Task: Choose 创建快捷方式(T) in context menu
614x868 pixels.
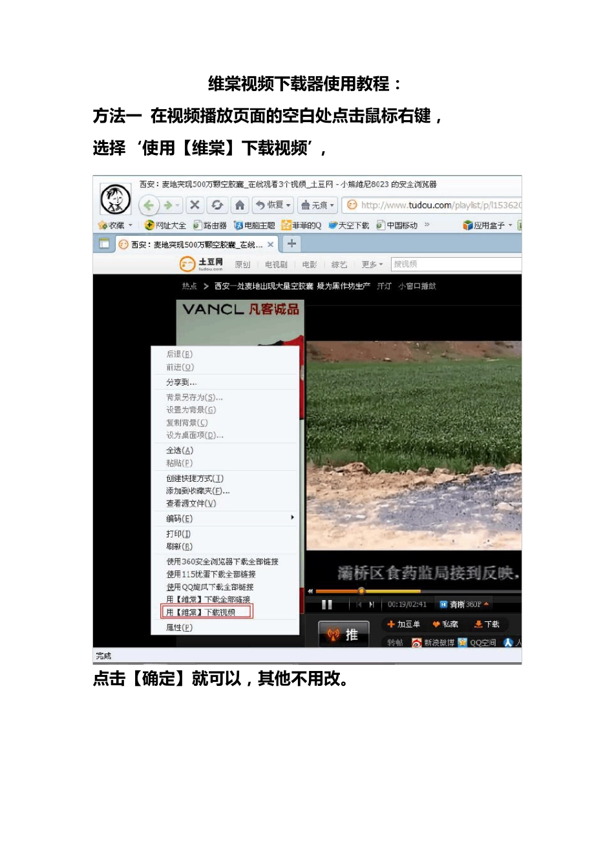Action: coord(225,479)
